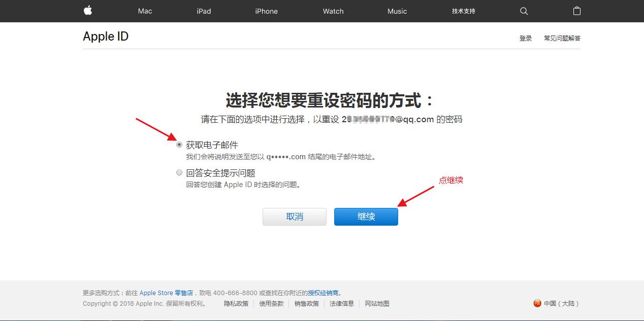Open the Music menu item
Screen dimensions: 644x321
397,11
